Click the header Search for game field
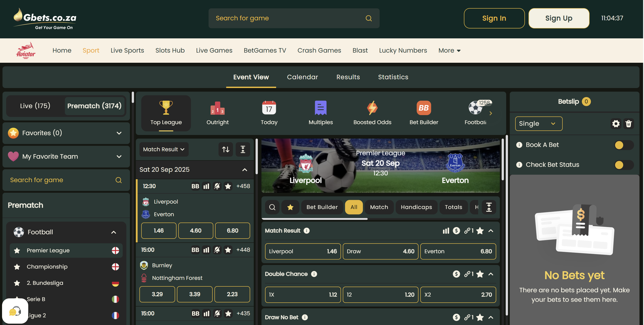Image resolution: width=644 pixels, height=325 pixels. click(294, 18)
